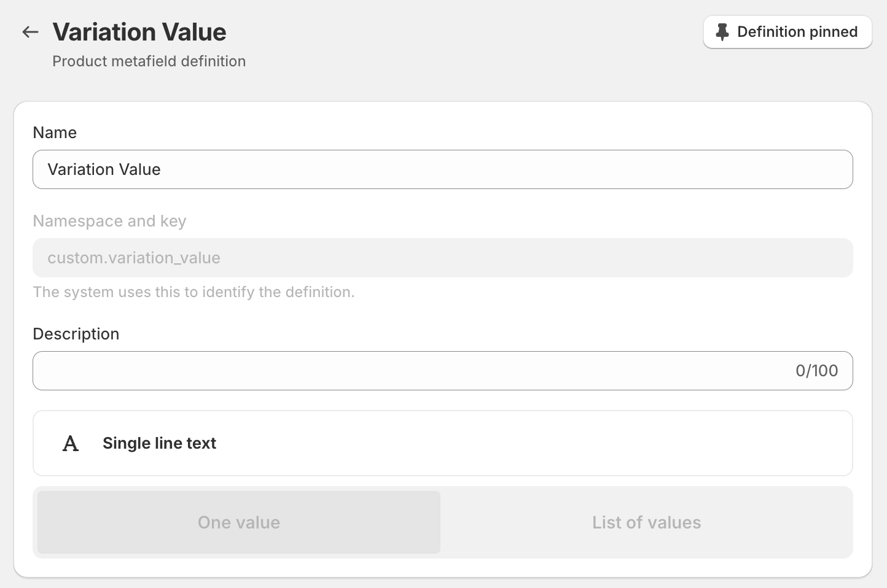
Task: Click the List of values label
Action: 646,522
